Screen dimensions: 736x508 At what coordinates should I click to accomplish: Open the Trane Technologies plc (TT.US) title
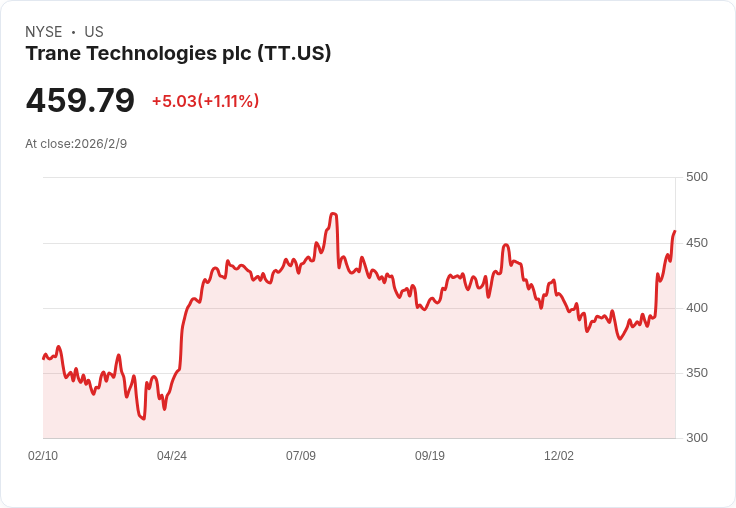point(178,54)
